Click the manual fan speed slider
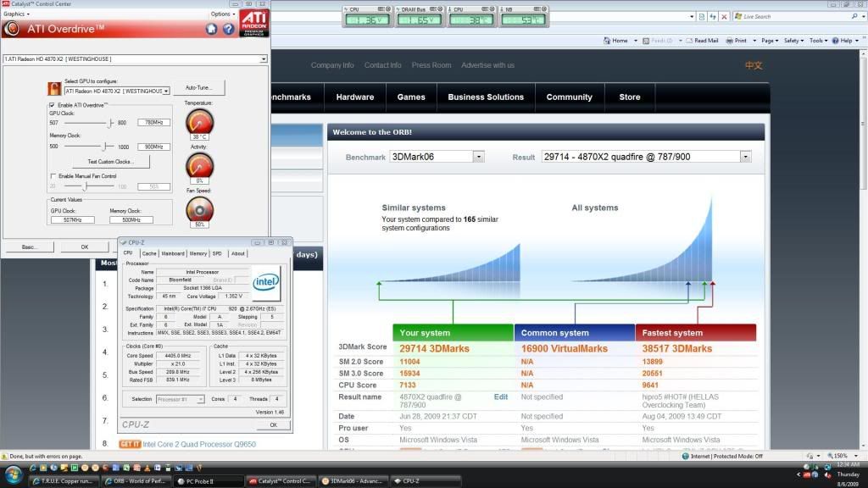Image resolution: width=868 pixels, height=488 pixels. click(x=86, y=186)
